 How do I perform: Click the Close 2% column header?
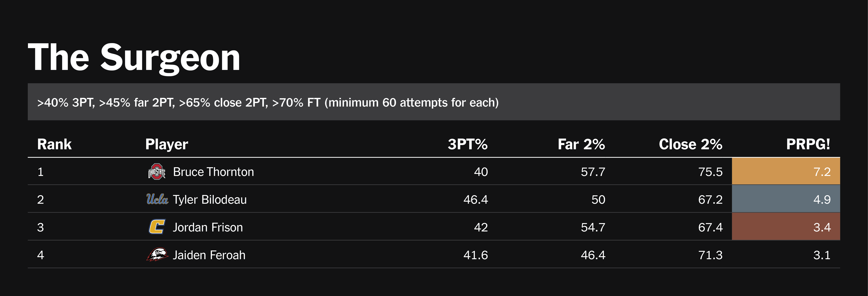pos(690,144)
